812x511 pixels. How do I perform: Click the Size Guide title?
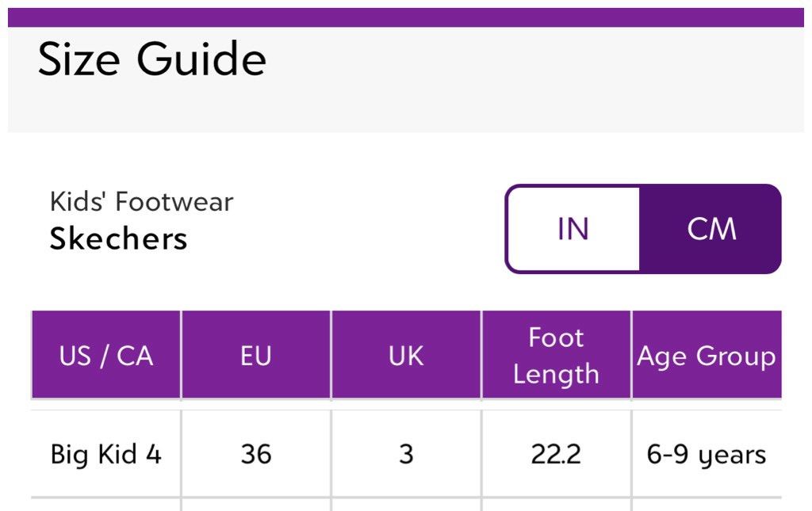[152, 59]
